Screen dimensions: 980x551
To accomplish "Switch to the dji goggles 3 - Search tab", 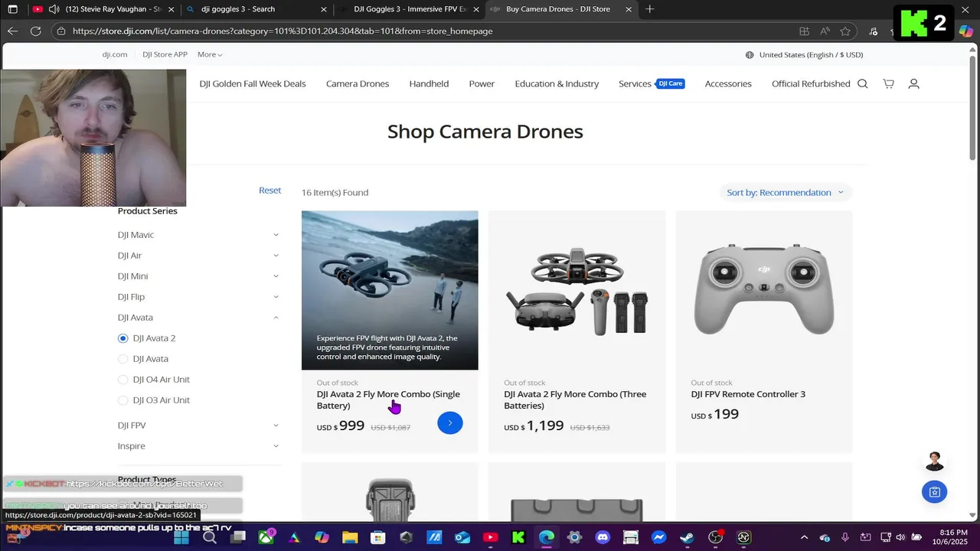I will (256, 9).
